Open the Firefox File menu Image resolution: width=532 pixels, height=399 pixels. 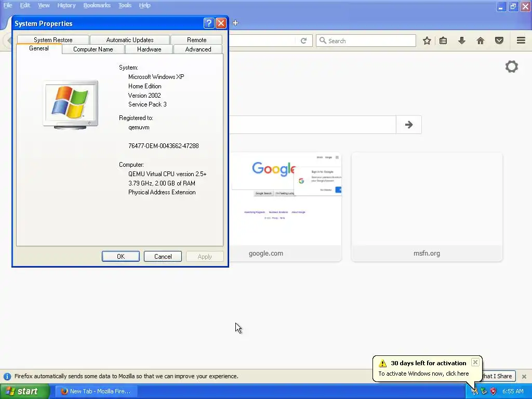coord(8,5)
